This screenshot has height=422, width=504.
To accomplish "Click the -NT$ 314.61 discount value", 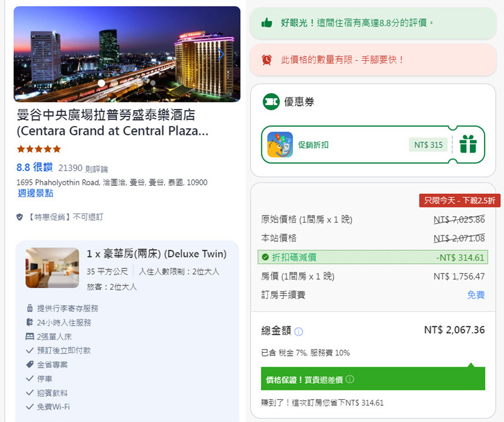I will (460, 258).
